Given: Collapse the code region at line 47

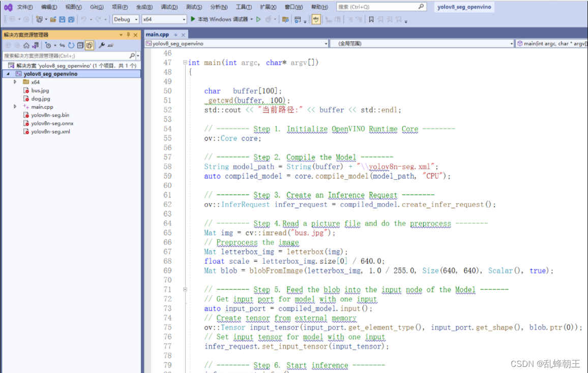Looking at the screenshot, I should tap(185, 62).
